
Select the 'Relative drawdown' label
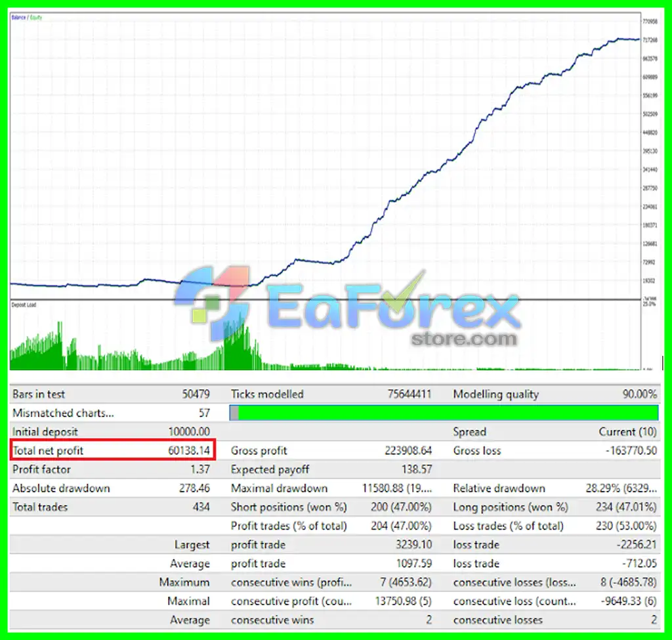click(499, 488)
